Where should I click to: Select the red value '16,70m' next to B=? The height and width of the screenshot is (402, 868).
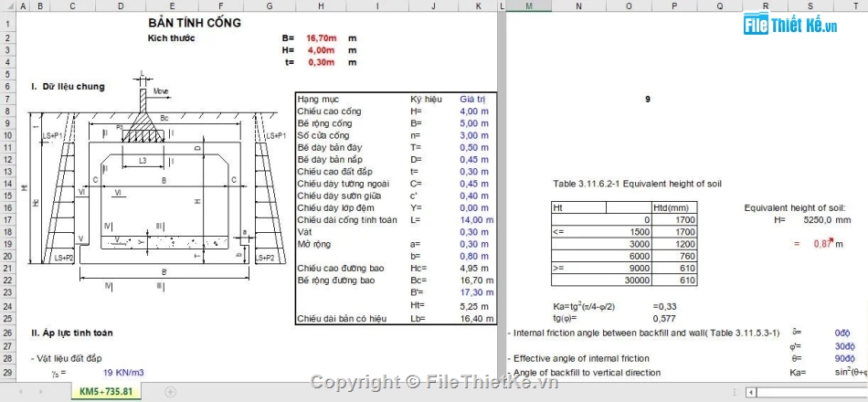click(322, 38)
